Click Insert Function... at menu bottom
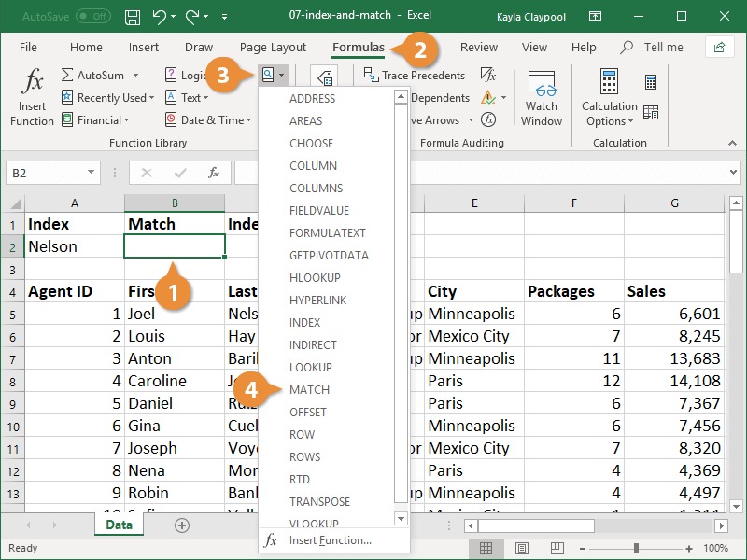Viewport: 747px width, 560px height. (x=330, y=540)
